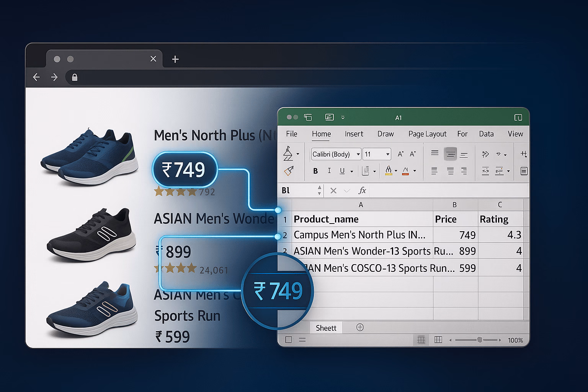Open the Insert ribbon tab

pyautogui.click(x=354, y=134)
